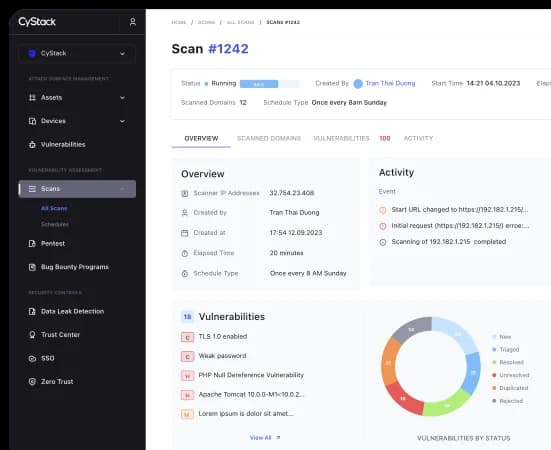Viewport: 551px width, 450px height.
Task: Switch to the Activity tab
Action: 418,138
